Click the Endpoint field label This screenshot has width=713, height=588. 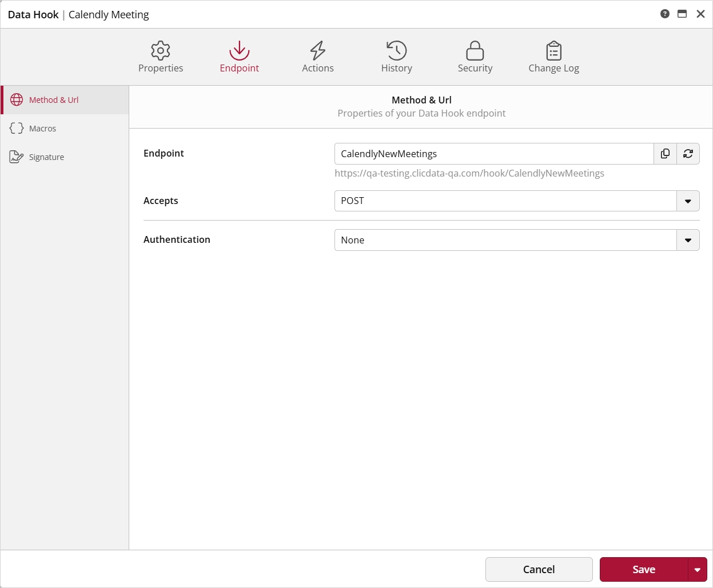164,153
